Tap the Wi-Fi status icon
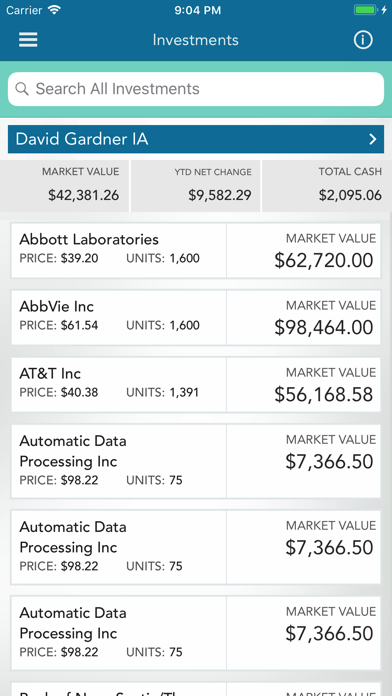The height and width of the screenshot is (696, 392). 55,10
